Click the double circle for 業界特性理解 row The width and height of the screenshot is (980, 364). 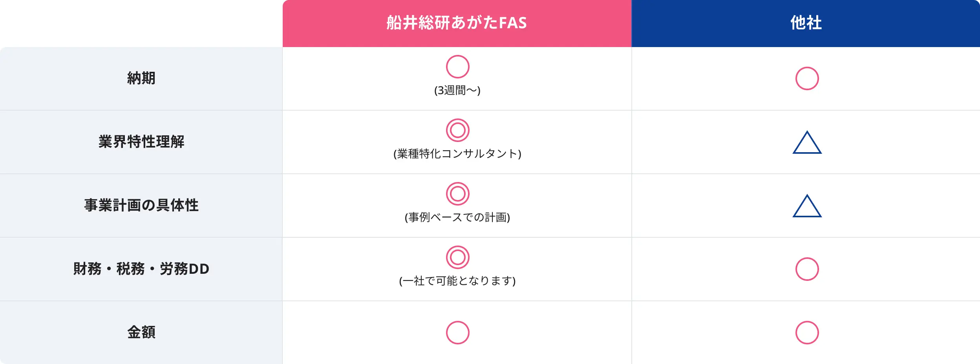457,130
